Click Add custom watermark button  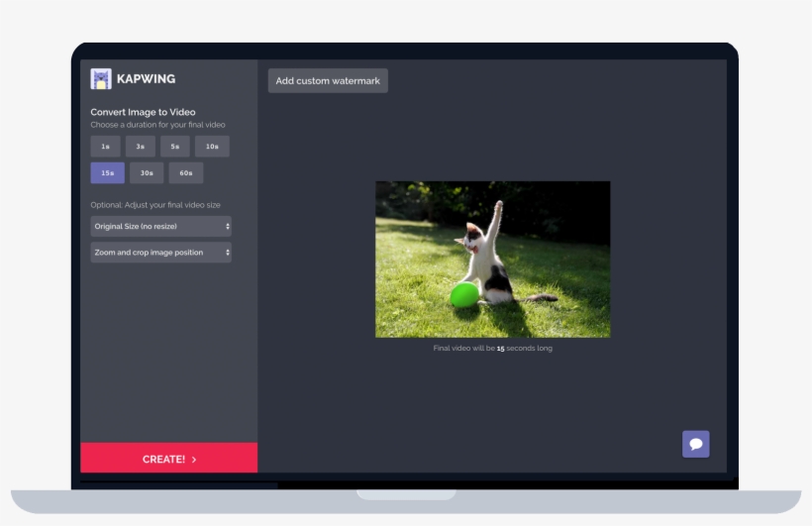pyautogui.click(x=328, y=81)
